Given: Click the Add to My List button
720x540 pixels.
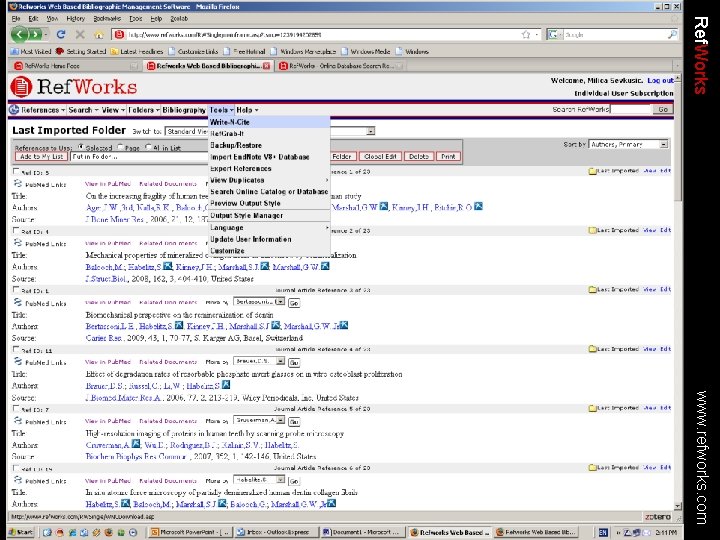Looking at the screenshot, I should [x=41, y=157].
